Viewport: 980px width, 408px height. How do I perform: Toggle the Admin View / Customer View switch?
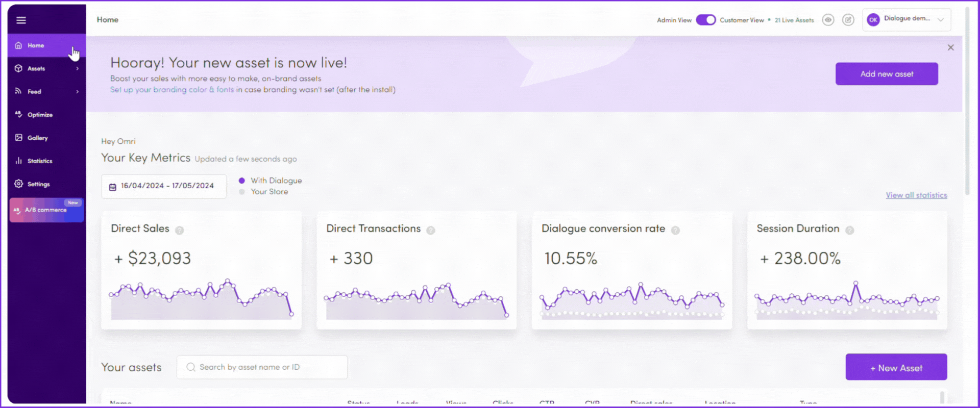(705, 20)
